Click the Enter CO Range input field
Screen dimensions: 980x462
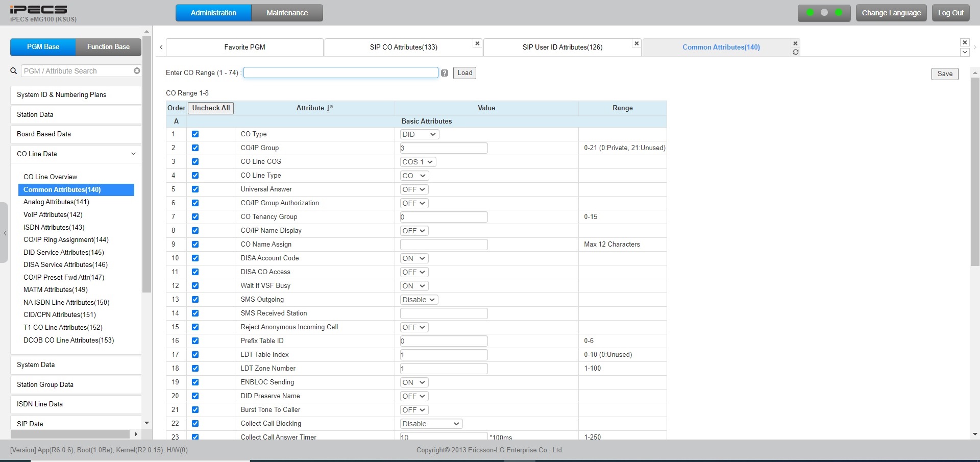(x=340, y=73)
